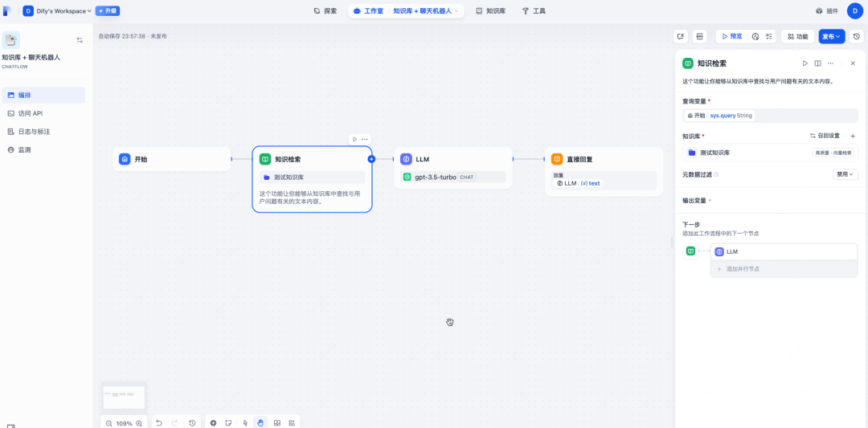This screenshot has width=868, height=428.
Task: Run this step with panel play icon
Action: click(x=805, y=63)
